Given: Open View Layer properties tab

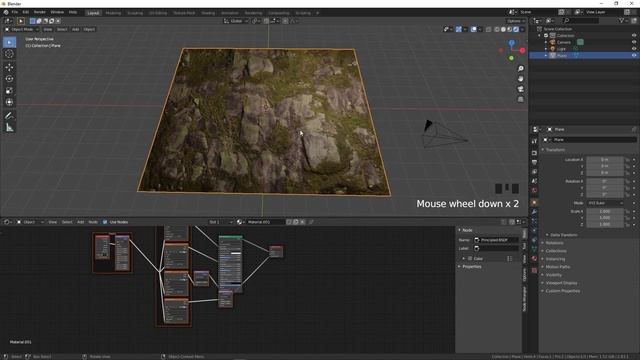Looking at the screenshot, I should [x=534, y=172].
